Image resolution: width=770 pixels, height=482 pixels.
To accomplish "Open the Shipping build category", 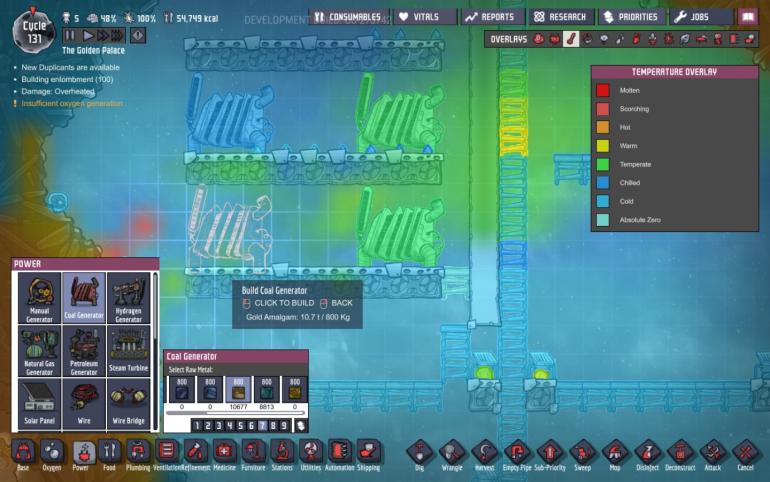I will [x=368, y=455].
